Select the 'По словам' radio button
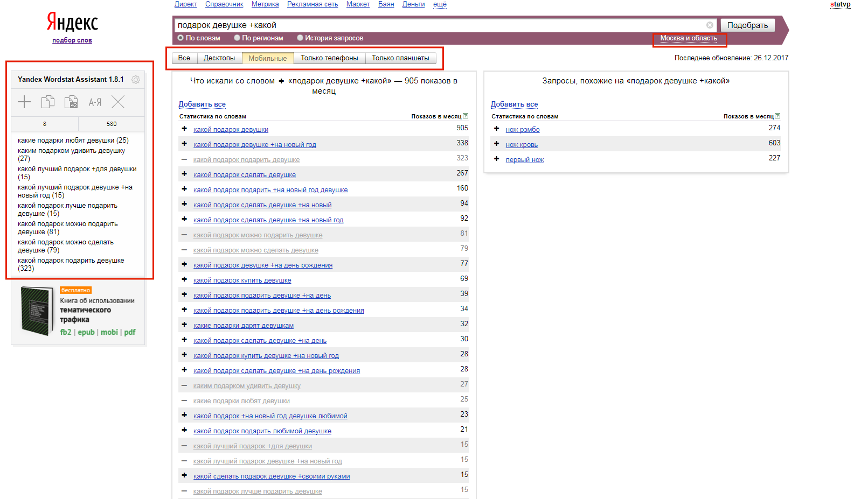This screenshot has height=499, width=868. 181,38
